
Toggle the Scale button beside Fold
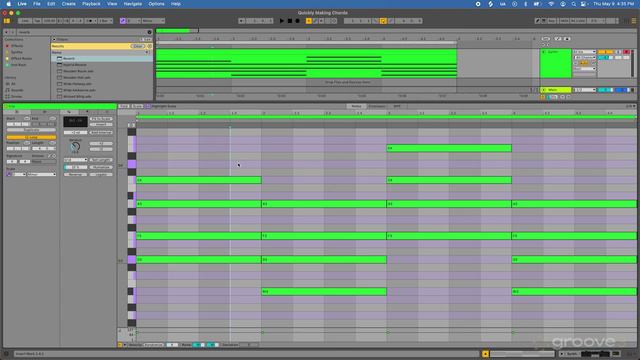point(137,106)
